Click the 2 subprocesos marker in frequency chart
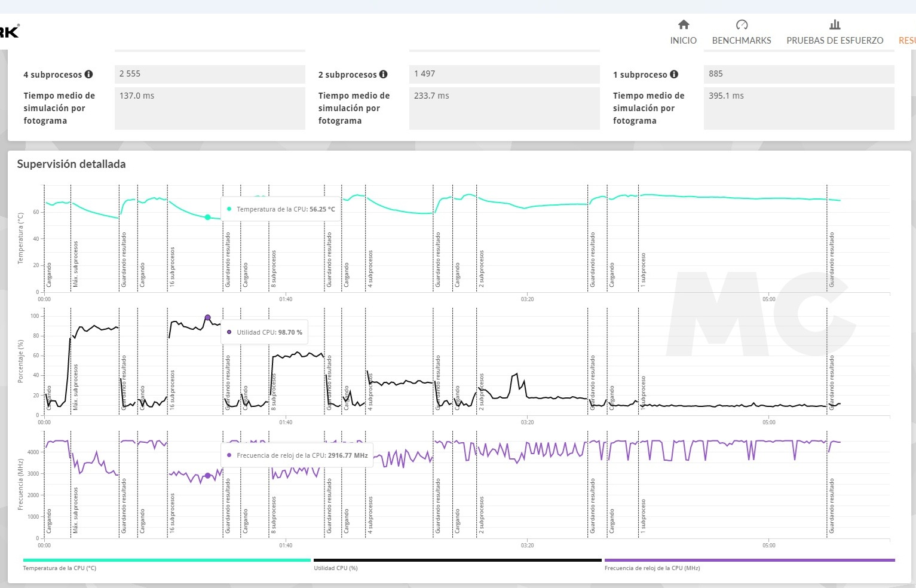This screenshot has width=916, height=588. [x=481, y=515]
